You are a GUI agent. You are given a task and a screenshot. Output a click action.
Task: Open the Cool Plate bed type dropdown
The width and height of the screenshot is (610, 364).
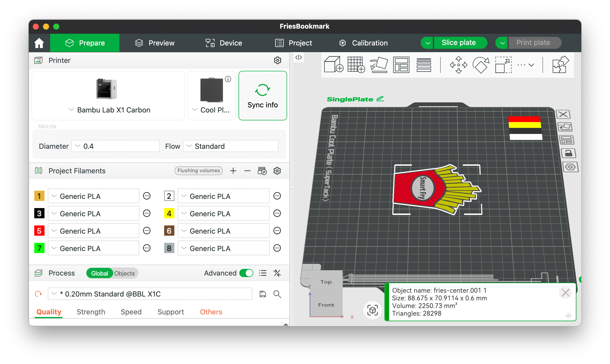211,96
